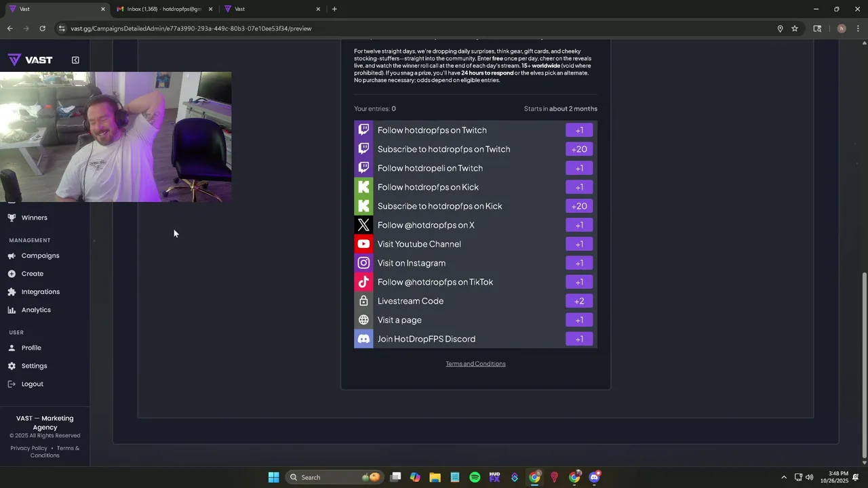Click the page vertical scrollbar
Image resolution: width=868 pixels, height=488 pixels.
coord(864,364)
